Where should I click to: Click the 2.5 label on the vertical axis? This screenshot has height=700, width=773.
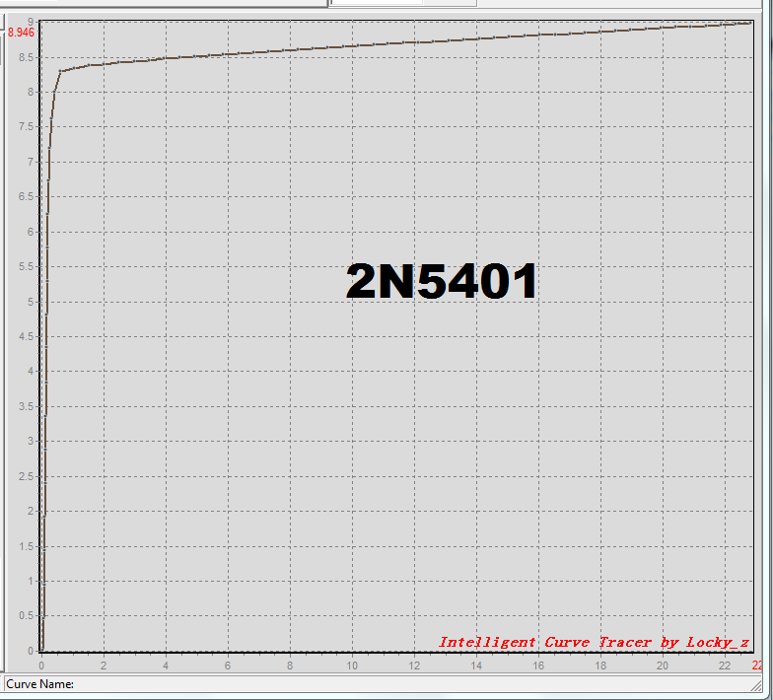pyautogui.click(x=26, y=477)
